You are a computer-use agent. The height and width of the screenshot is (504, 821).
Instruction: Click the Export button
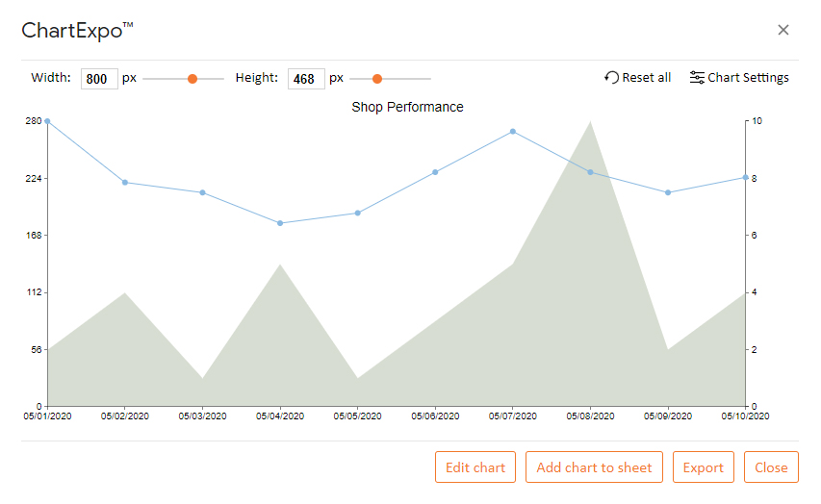tap(703, 466)
